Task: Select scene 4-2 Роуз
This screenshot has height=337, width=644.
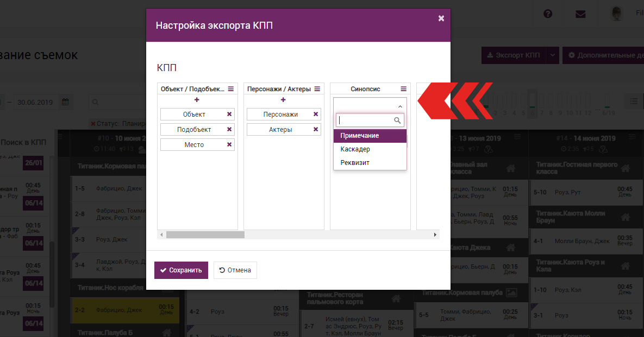Action: pos(242,311)
